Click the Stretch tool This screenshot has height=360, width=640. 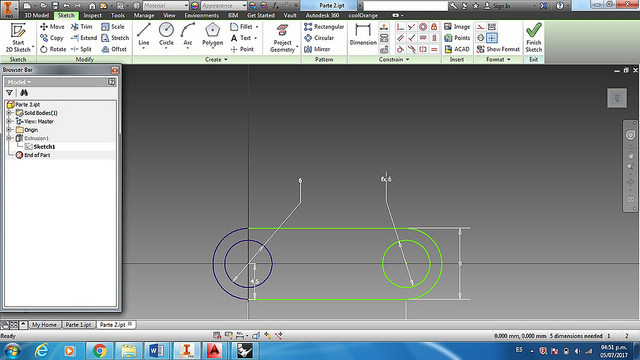115,38
